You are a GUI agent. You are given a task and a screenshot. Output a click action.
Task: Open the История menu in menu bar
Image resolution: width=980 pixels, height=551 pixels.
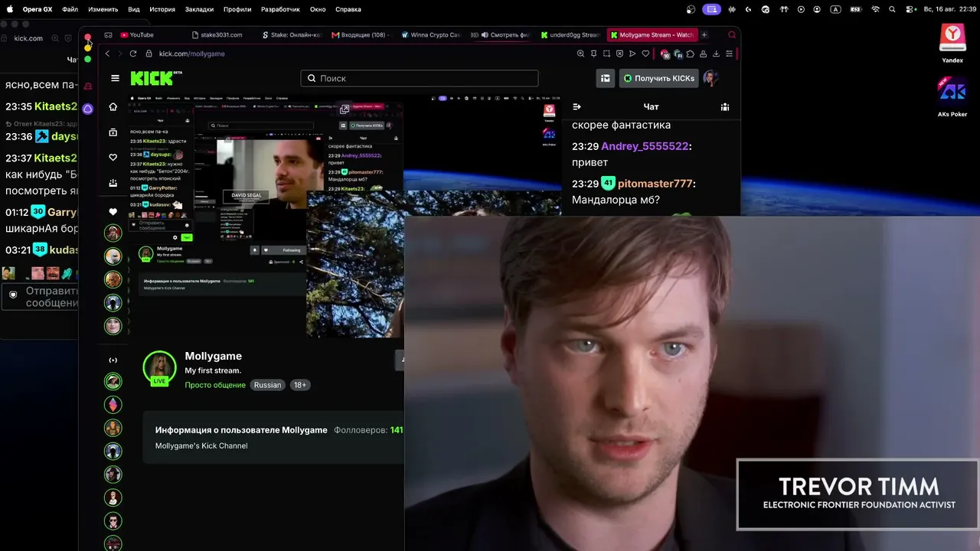162,9
